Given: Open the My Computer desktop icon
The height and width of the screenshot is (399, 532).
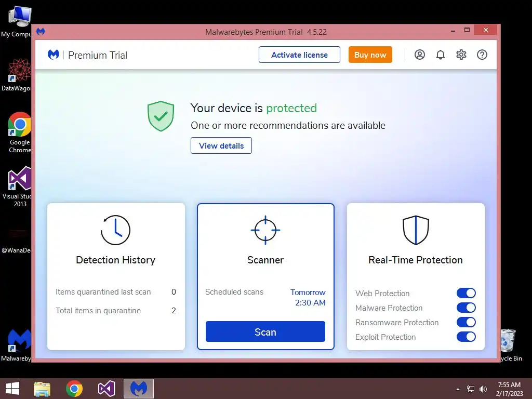Looking at the screenshot, I should tap(16, 22).
